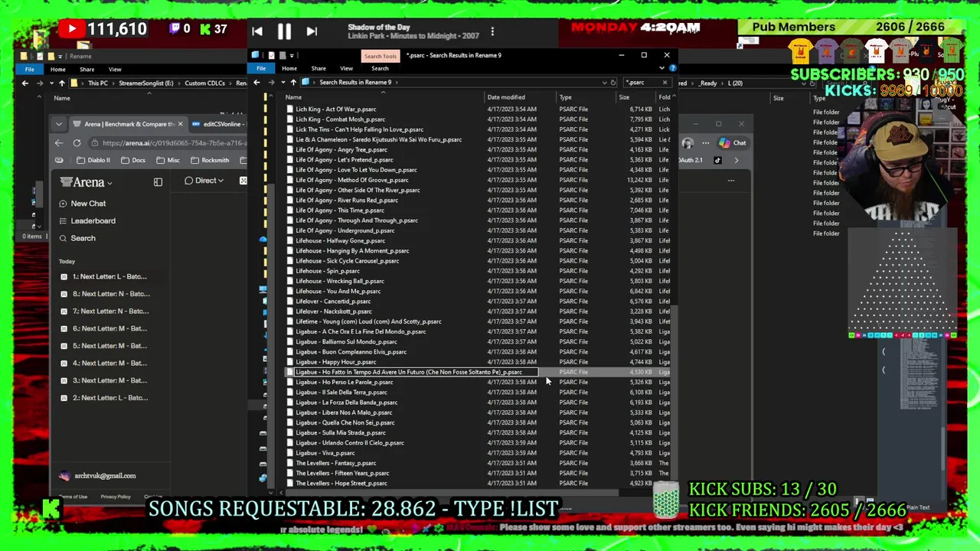Reload the arena.ai page
This screenshot has height=551, width=980.
[x=77, y=143]
